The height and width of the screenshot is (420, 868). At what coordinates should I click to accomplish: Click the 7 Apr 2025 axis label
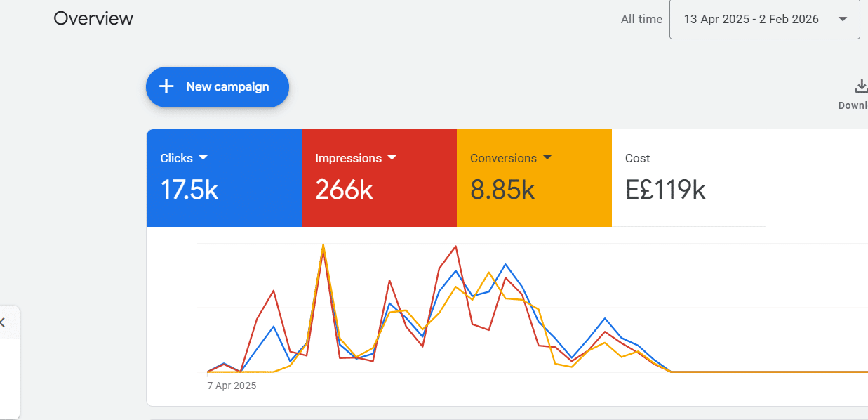tap(232, 386)
